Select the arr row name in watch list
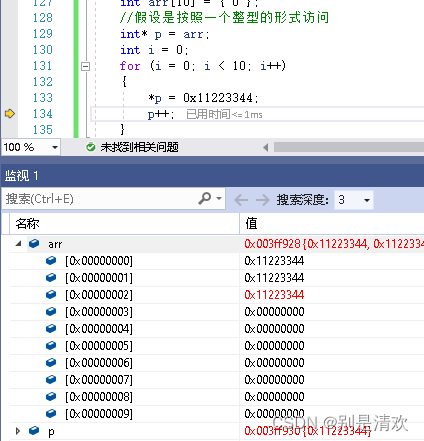Viewport: 424px width, 441px height. tap(55, 244)
